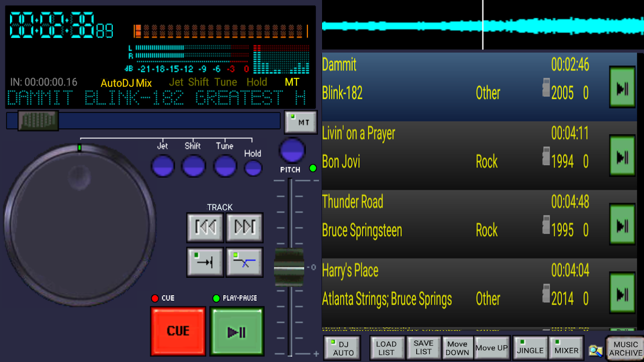This screenshot has height=362, width=644.
Task: Select 'Thunder Road' title
Action: [353, 202]
